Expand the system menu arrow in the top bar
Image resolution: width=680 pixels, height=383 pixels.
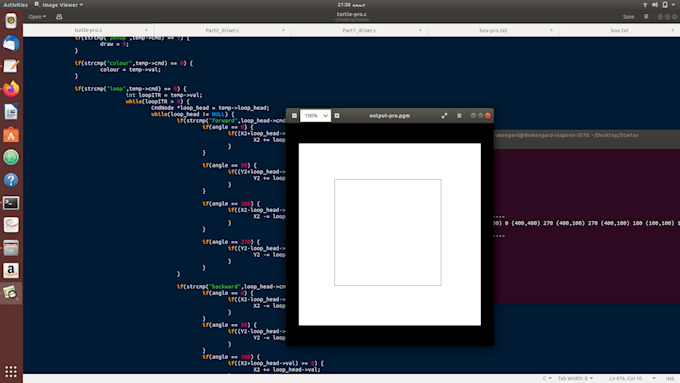(x=673, y=5)
